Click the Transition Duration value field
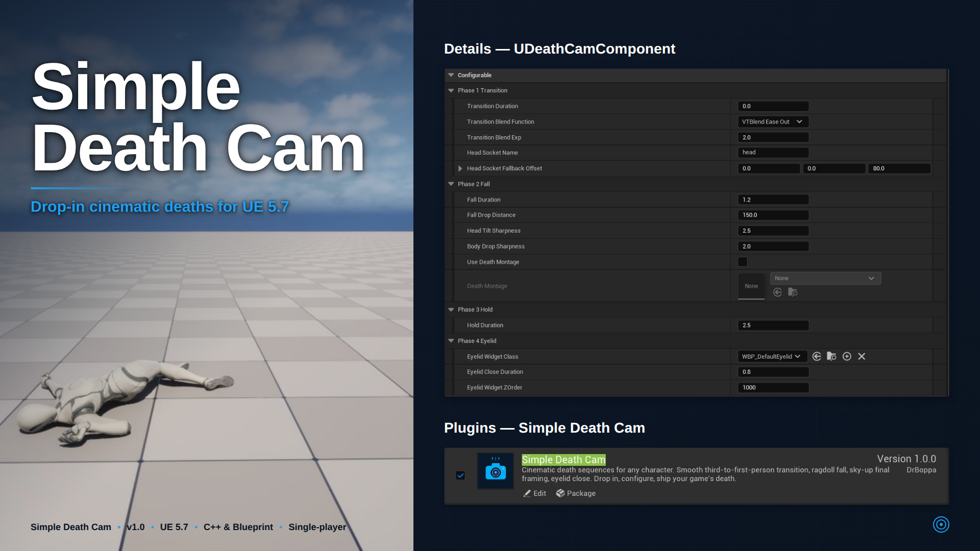The width and height of the screenshot is (980, 551). 773,106
